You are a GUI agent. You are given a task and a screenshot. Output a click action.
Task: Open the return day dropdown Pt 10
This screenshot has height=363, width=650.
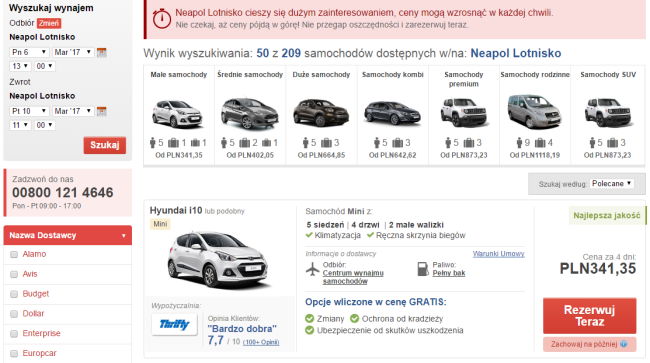click(29, 111)
